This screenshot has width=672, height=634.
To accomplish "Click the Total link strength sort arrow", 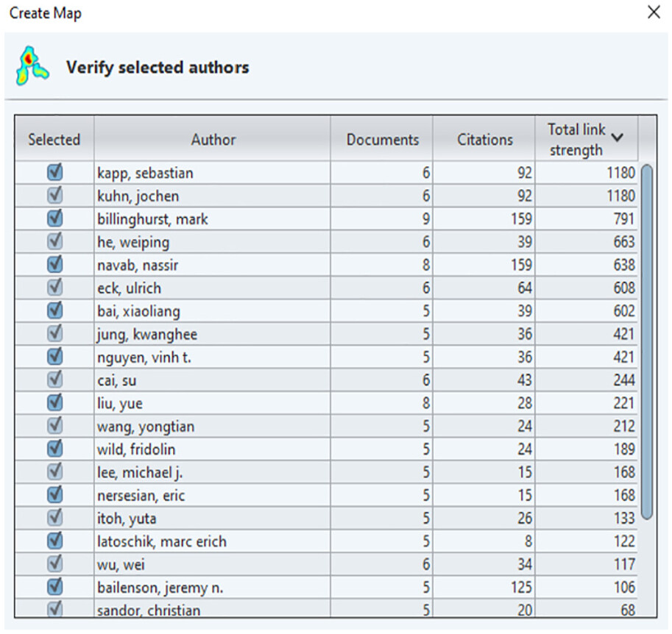I will tap(618, 137).
